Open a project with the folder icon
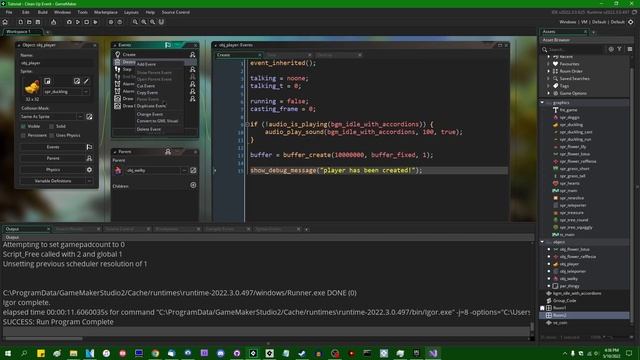Image resolution: width=640 pixels, height=360 pixels. pyautogui.click(x=29, y=22)
